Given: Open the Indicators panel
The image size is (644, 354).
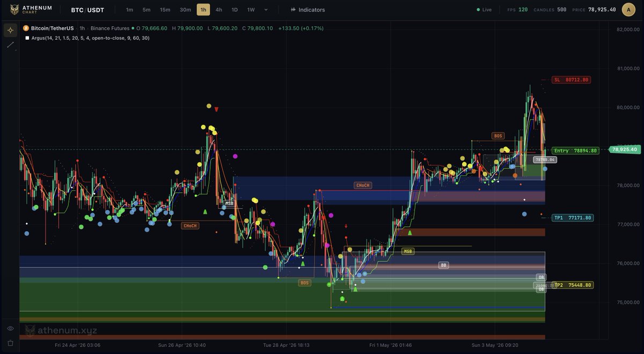Looking at the screenshot, I should 308,10.
